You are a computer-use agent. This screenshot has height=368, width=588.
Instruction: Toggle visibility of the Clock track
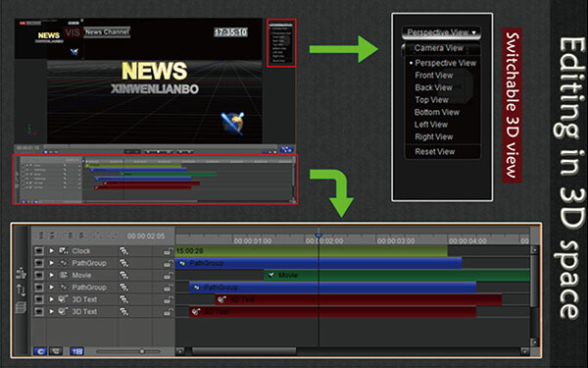[39, 251]
